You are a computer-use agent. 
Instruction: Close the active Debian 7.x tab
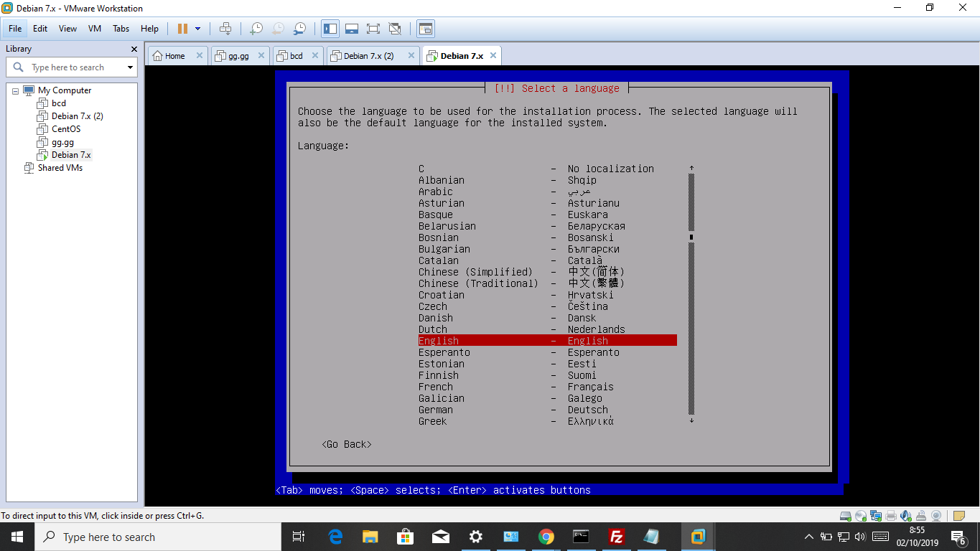pos(493,56)
